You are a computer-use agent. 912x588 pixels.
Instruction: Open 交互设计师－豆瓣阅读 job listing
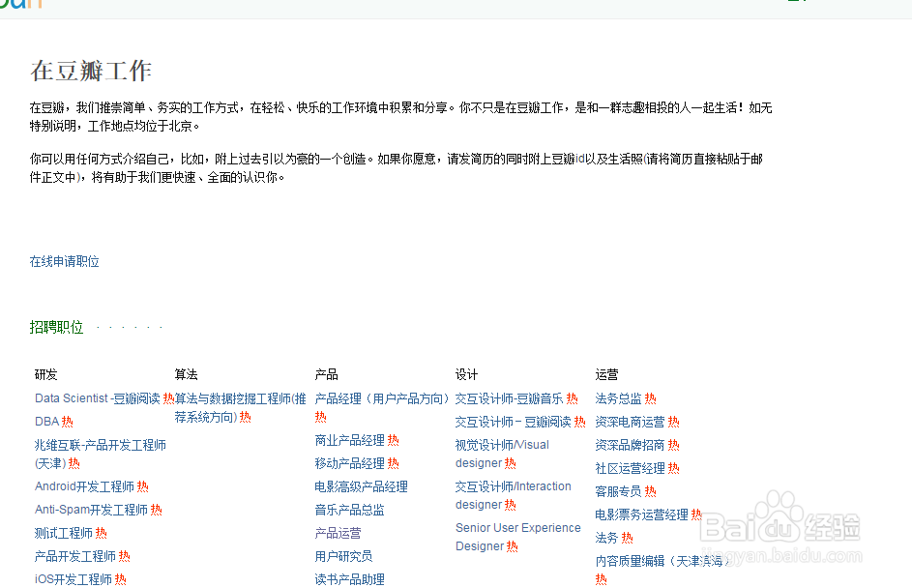tap(513, 422)
